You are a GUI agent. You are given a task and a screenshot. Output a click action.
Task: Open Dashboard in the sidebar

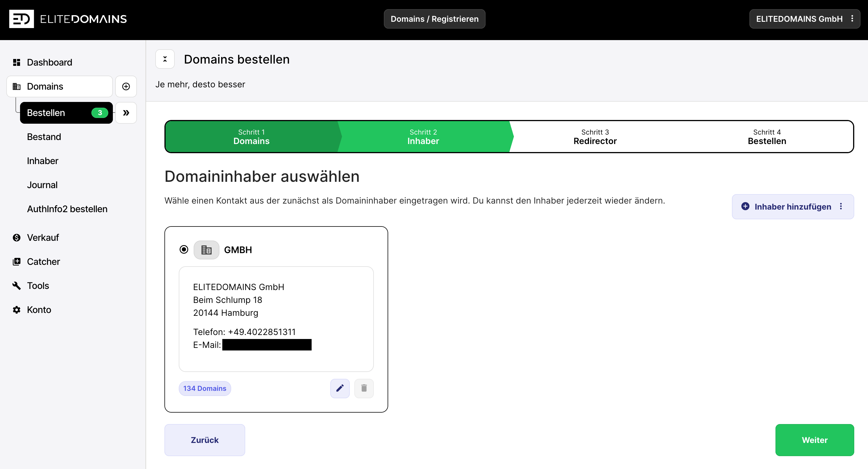tap(49, 62)
